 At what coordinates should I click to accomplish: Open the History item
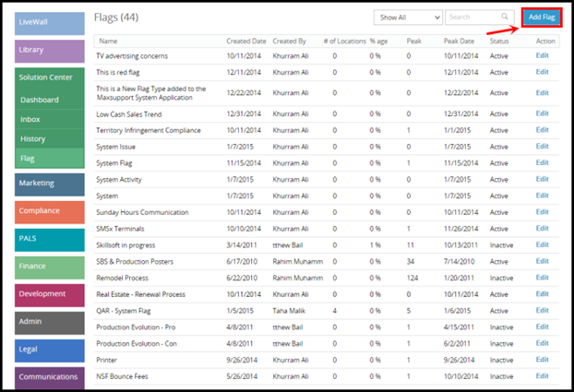coord(50,138)
